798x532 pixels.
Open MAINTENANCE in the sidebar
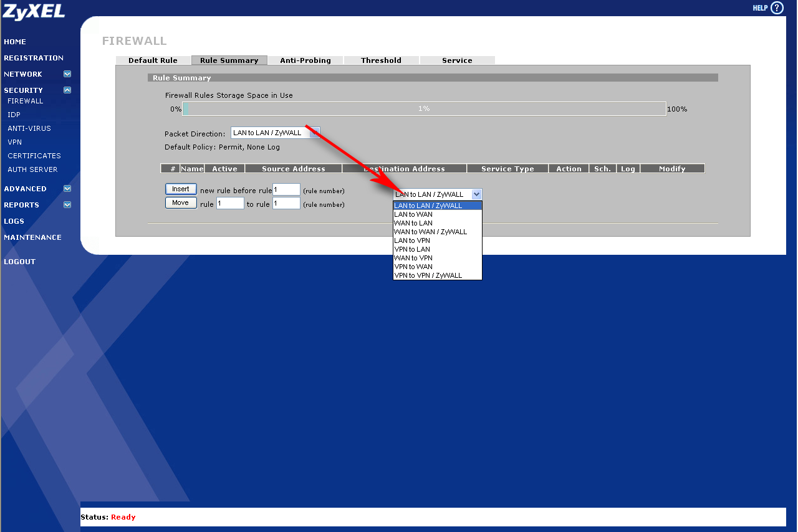33,237
